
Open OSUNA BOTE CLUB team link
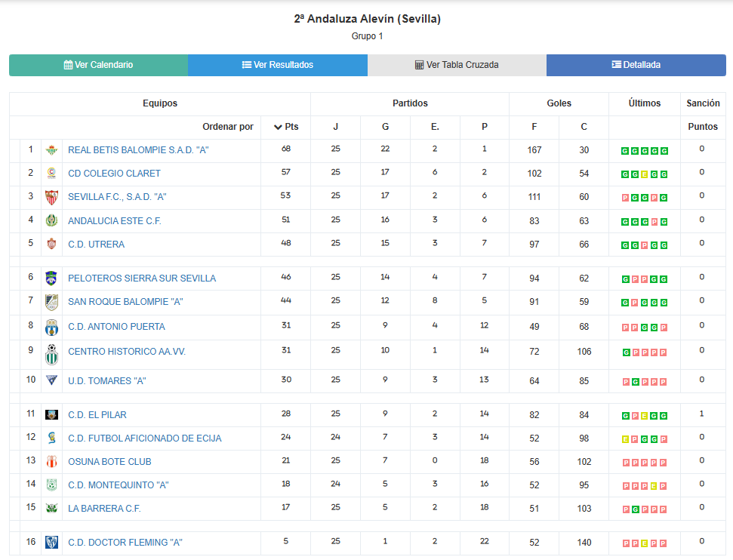coord(110,461)
